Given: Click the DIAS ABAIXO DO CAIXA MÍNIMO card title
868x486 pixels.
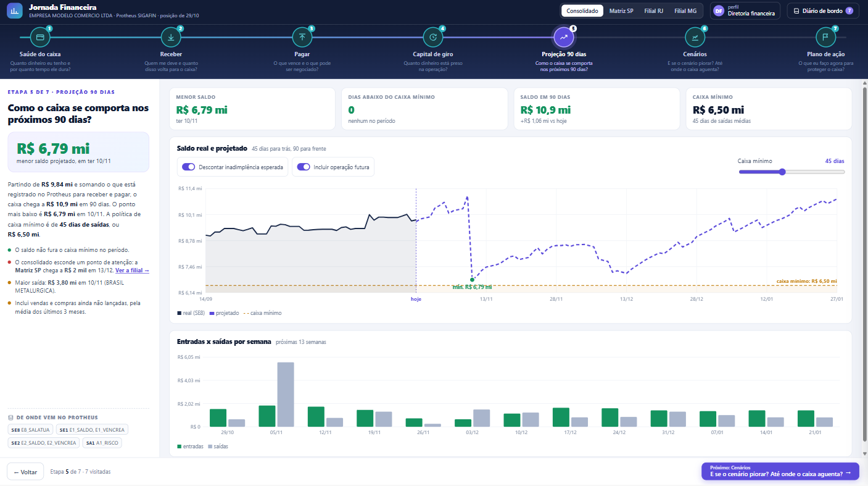Looking at the screenshot, I should click(392, 97).
